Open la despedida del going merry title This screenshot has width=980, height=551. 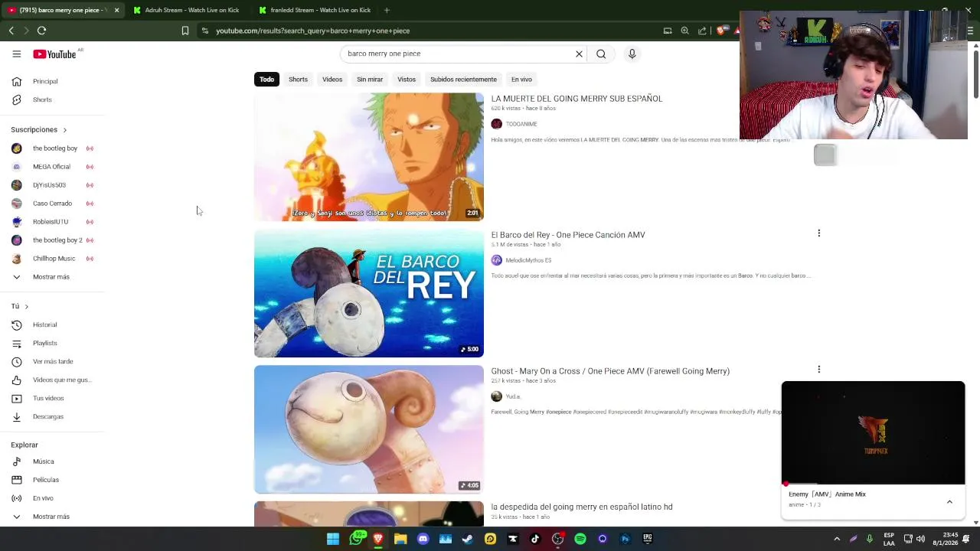point(581,507)
